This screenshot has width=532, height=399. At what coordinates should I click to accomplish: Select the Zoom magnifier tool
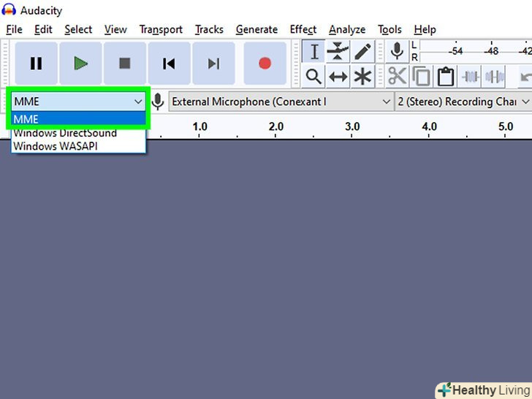(x=313, y=77)
